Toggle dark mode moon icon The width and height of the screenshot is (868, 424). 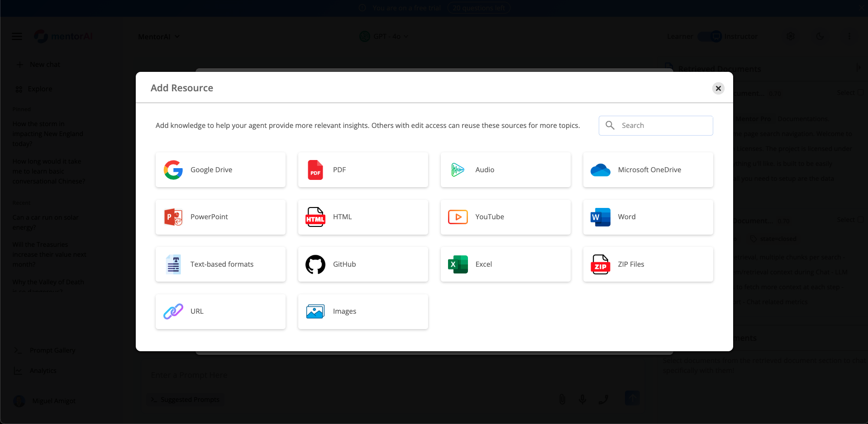click(x=820, y=36)
